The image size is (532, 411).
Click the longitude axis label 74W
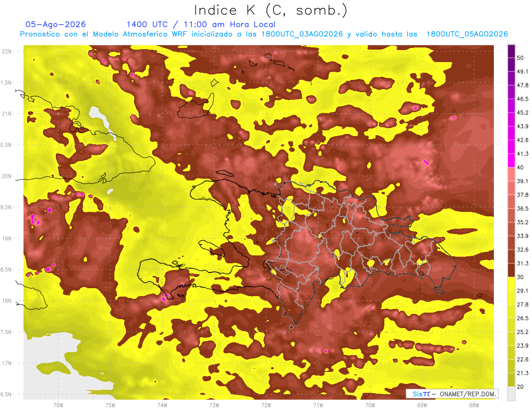coord(162,405)
